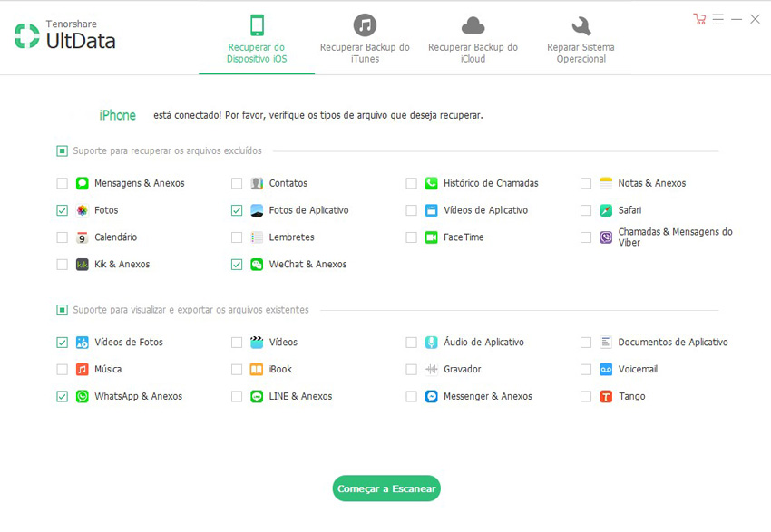Click the FaceTime camera icon
The height and width of the screenshot is (532, 771).
[432, 237]
